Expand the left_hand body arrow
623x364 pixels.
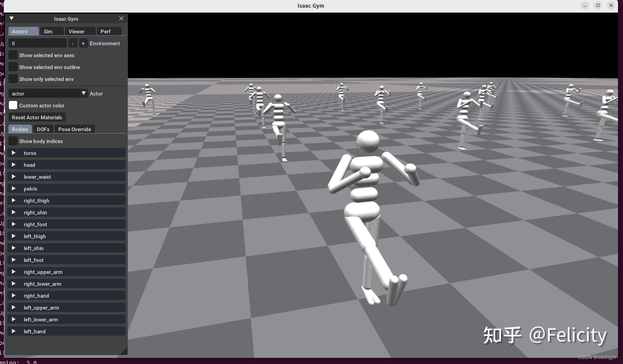click(x=13, y=331)
